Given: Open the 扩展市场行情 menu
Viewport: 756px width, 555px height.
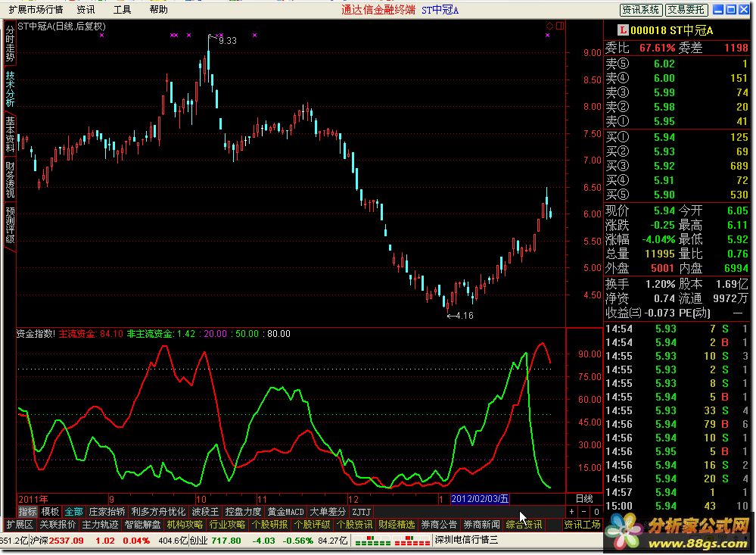Looking at the screenshot, I should [x=36, y=10].
